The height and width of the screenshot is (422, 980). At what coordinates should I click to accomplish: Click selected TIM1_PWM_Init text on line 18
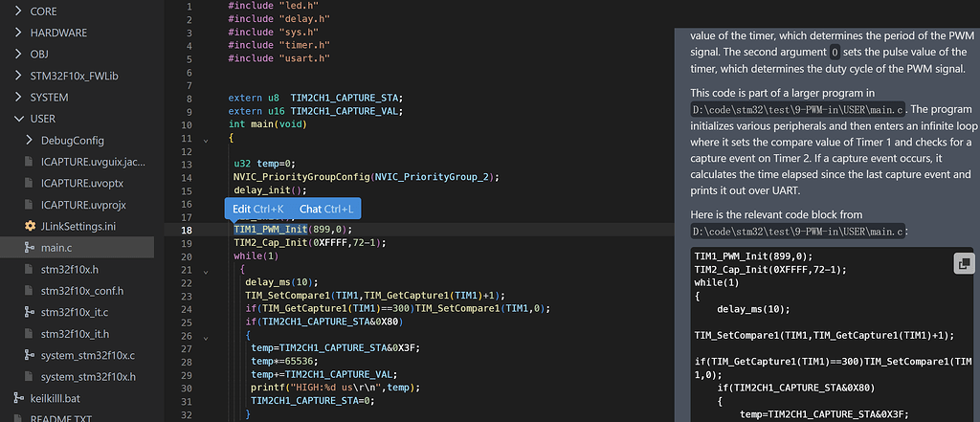(271, 230)
